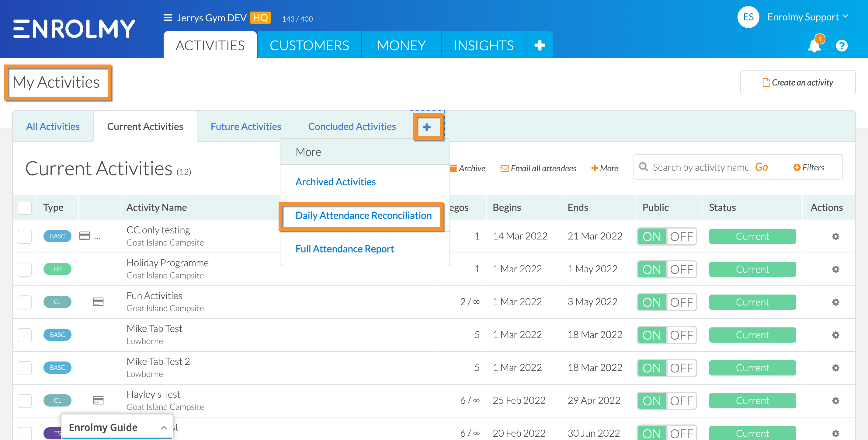The height and width of the screenshot is (440, 868).
Task: Expand the Filters panel
Action: point(808,167)
